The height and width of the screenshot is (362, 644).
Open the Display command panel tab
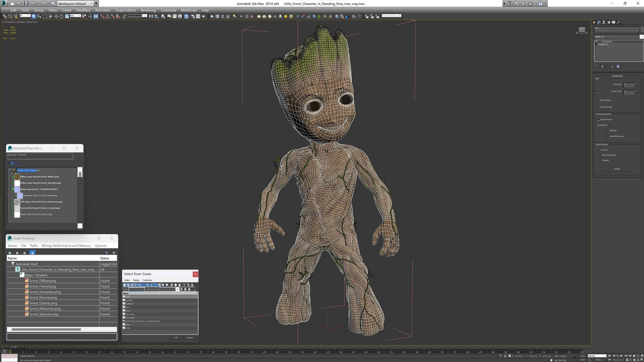click(613, 22)
